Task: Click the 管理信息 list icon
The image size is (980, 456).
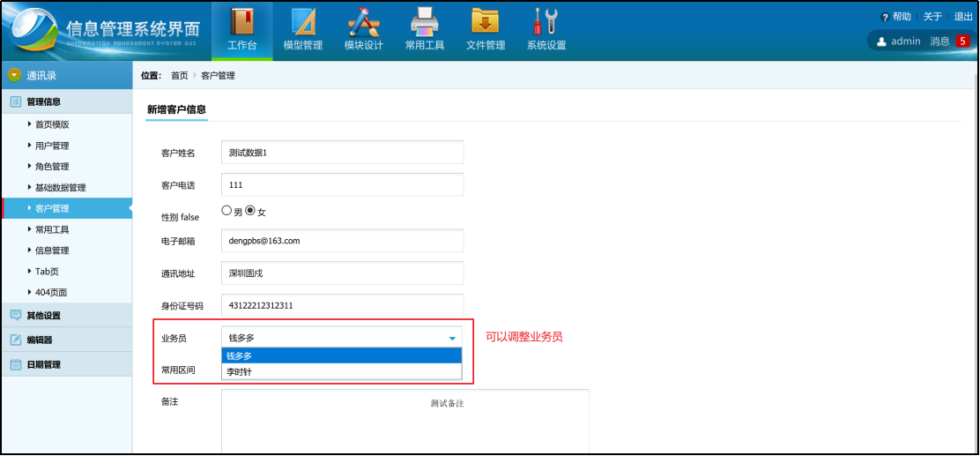Action: click(16, 101)
